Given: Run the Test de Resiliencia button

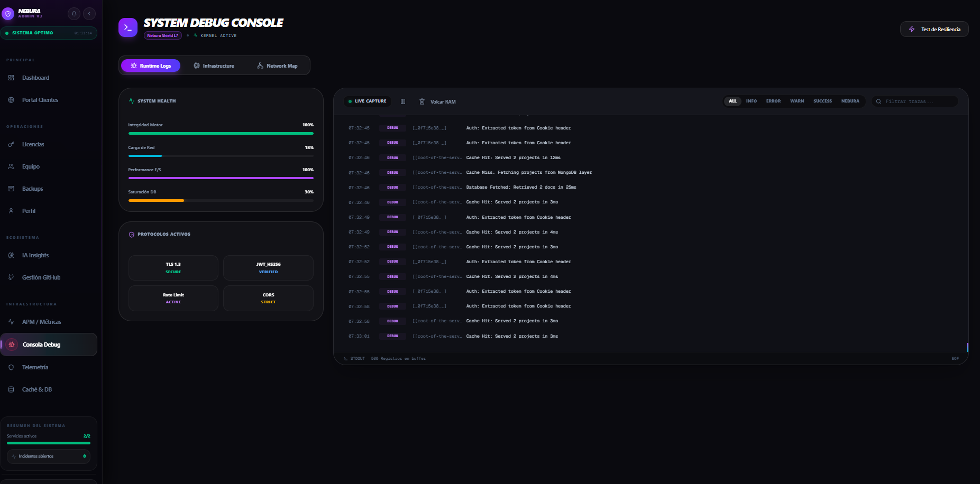Looking at the screenshot, I should pos(934,29).
